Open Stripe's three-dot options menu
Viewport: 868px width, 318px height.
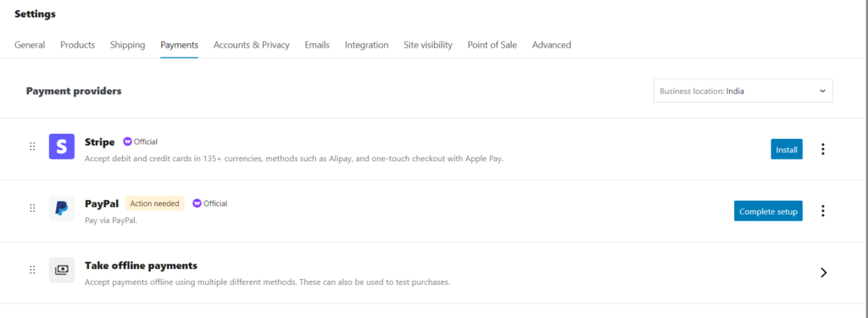click(823, 149)
